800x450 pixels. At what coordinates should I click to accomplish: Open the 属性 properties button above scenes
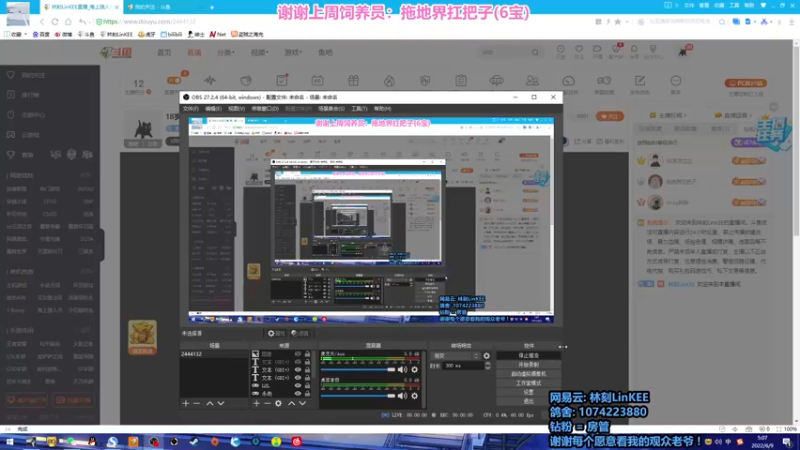tap(276, 333)
